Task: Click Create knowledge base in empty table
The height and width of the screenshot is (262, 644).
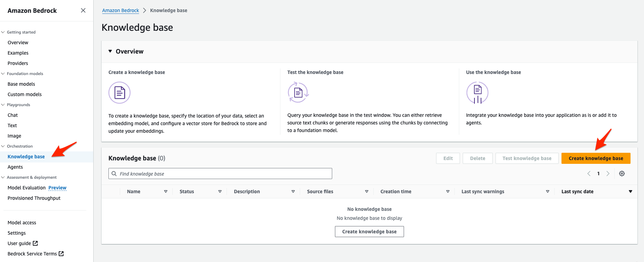Action: coord(369,232)
